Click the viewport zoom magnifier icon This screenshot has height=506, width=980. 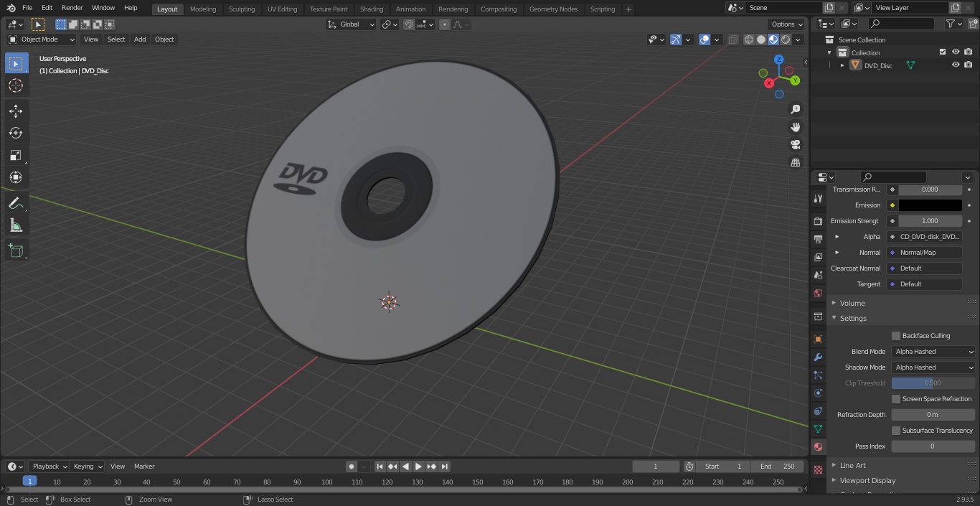(x=795, y=109)
